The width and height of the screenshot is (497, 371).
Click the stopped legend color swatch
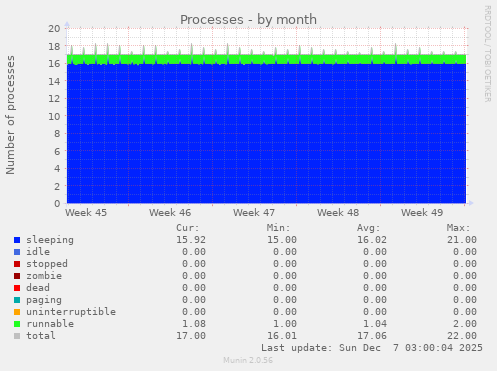pyautogui.click(x=17, y=264)
